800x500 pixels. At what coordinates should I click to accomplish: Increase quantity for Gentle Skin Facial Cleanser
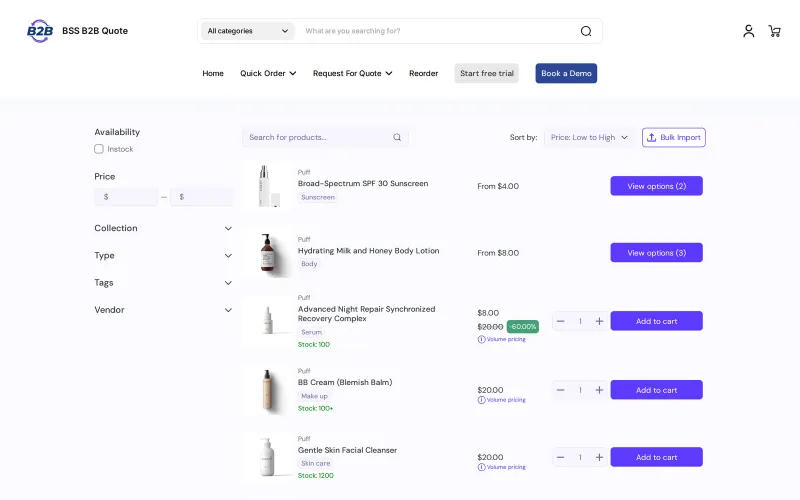coord(599,458)
